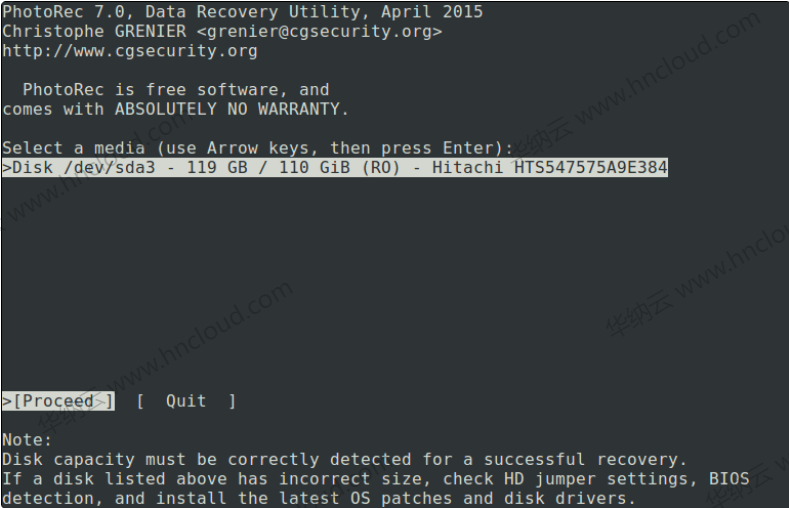Viewport: 789px width, 508px height.
Task: Click the right bracket of Quit
Action: click(x=232, y=401)
